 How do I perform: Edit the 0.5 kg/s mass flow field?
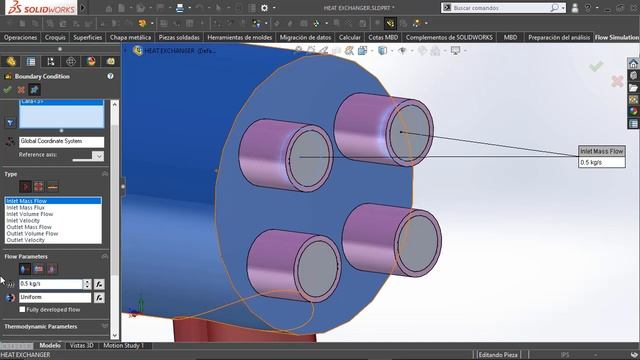pos(51,284)
